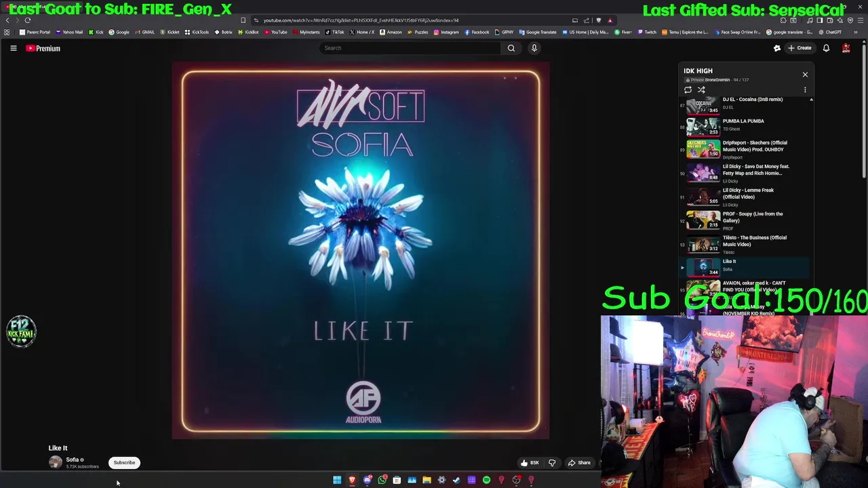The height and width of the screenshot is (488, 868).
Task: Open Sofia channel avatar
Action: (x=56, y=463)
